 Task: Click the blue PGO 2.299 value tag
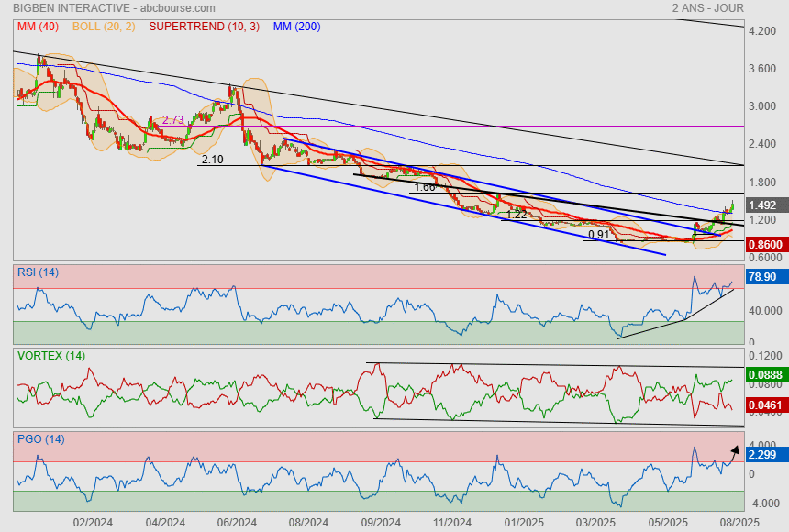pos(763,454)
